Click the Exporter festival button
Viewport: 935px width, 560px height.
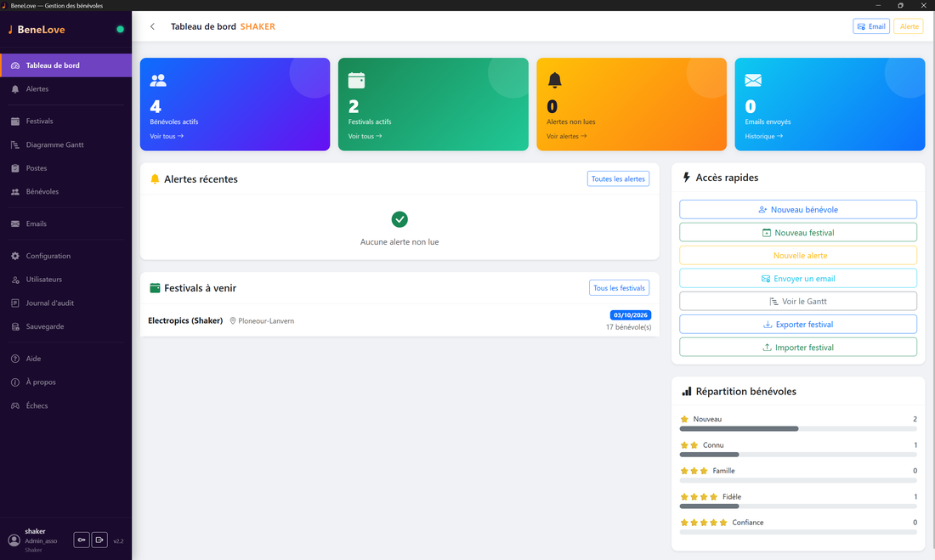click(798, 325)
